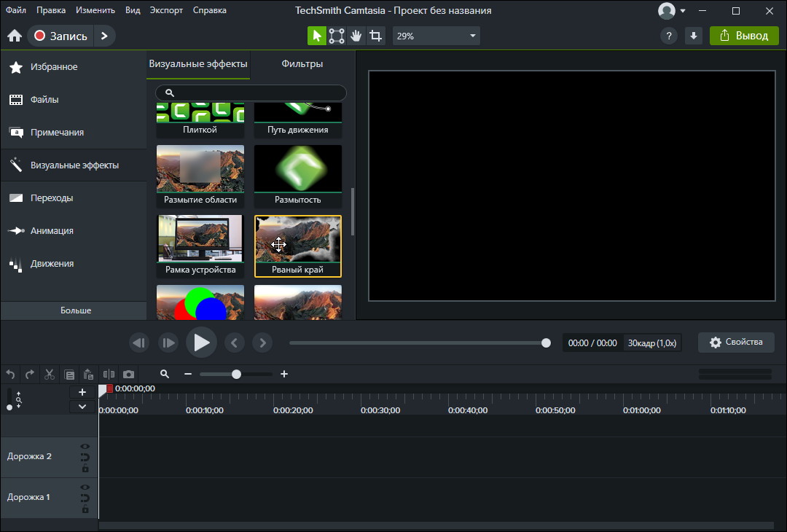Jump to the previous marker
Image resolution: width=787 pixels, height=532 pixels.
click(234, 343)
